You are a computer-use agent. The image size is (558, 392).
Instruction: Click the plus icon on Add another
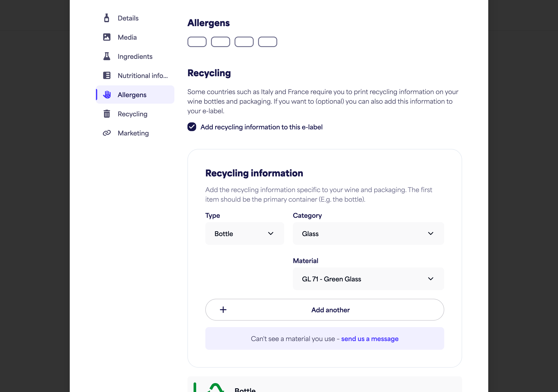point(223,310)
